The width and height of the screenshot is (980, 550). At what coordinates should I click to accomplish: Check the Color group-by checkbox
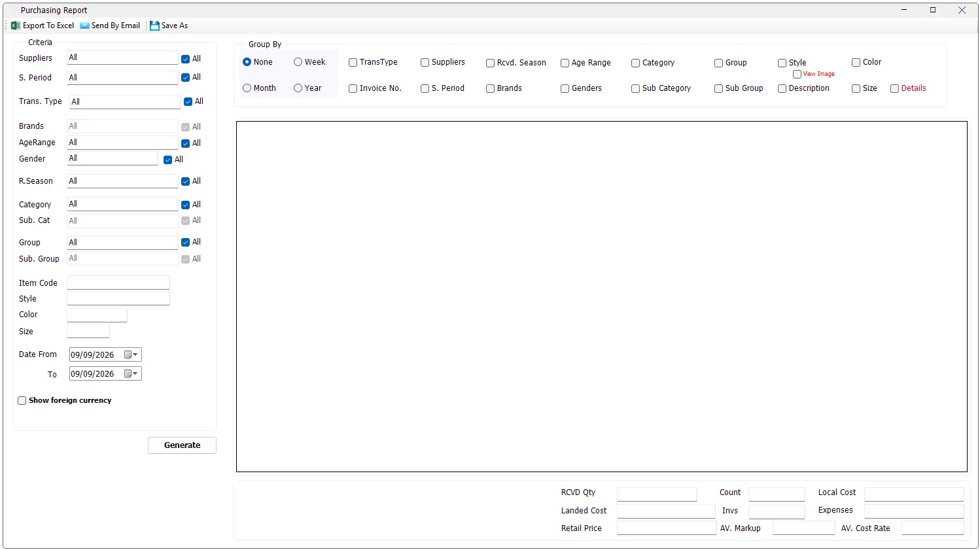click(x=856, y=63)
